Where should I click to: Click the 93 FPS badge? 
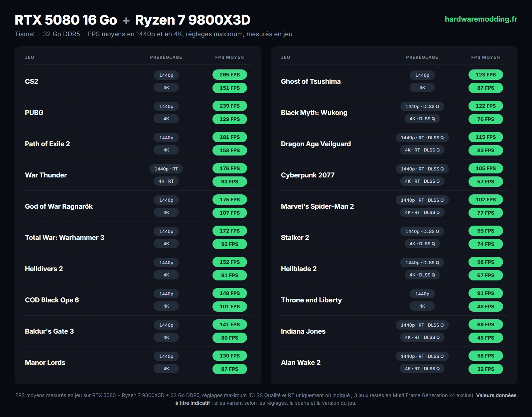230,182
